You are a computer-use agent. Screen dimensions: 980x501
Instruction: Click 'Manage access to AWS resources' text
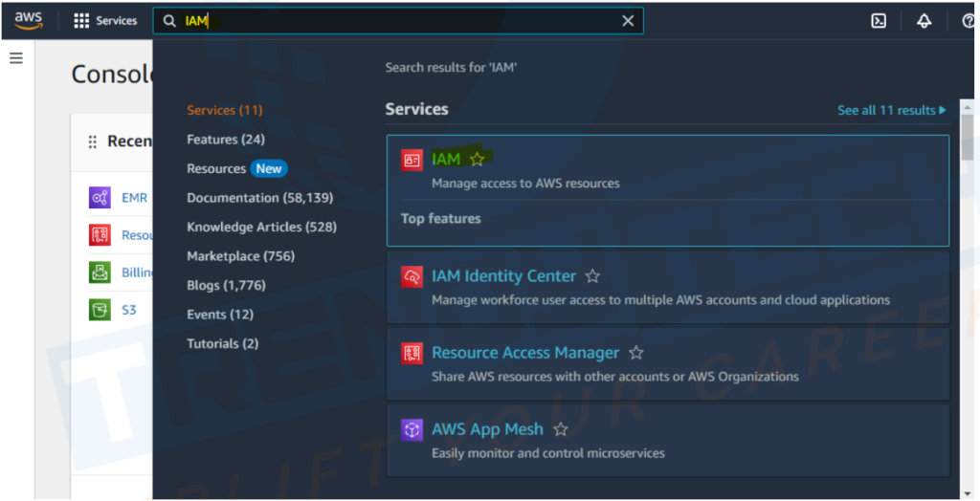pyautogui.click(x=525, y=183)
